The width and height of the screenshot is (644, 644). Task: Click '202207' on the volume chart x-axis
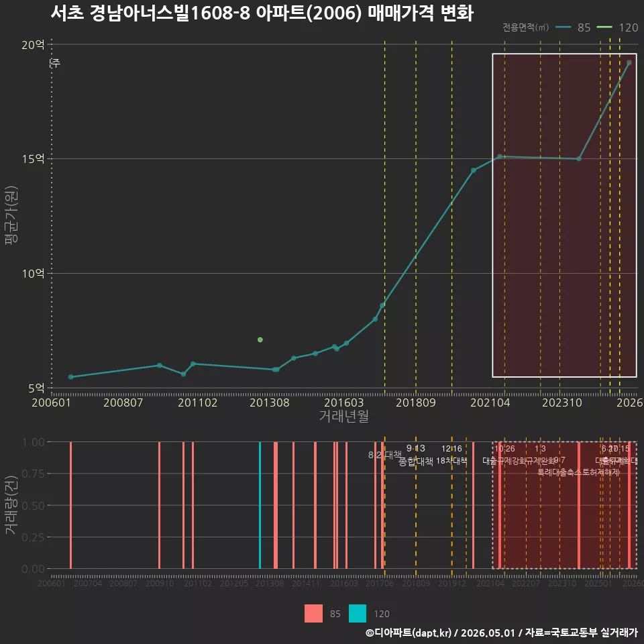pyautogui.click(x=526, y=583)
